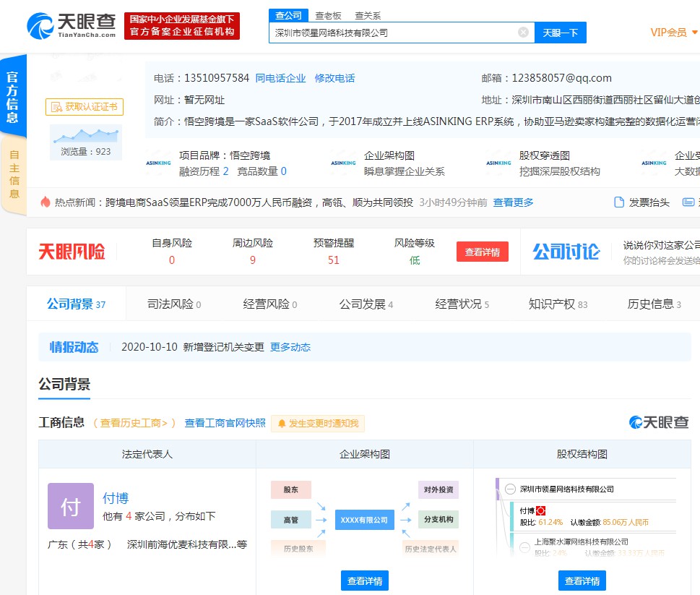Screen dimensions: 700x595
Task: Clear the search box with X icon
Action: [523, 32]
